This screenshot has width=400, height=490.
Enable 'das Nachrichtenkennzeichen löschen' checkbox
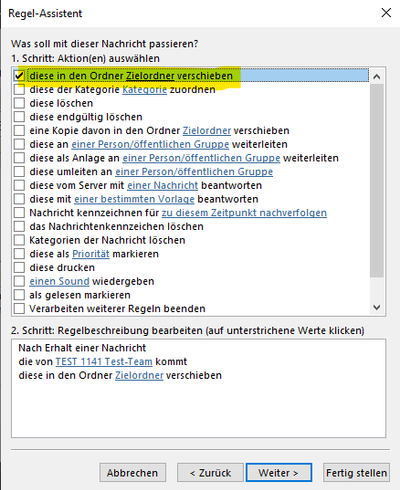pyautogui.click(x=19, y=226)
